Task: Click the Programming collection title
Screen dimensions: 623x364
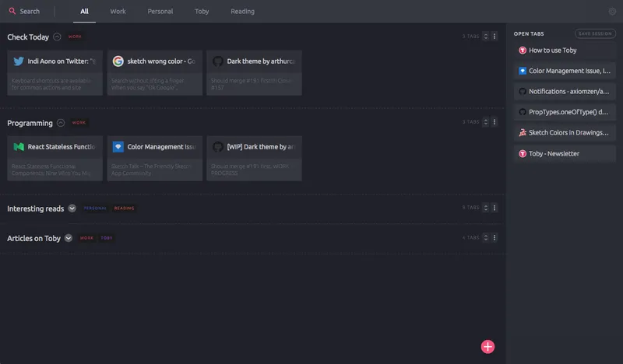Action: (30, 123)
